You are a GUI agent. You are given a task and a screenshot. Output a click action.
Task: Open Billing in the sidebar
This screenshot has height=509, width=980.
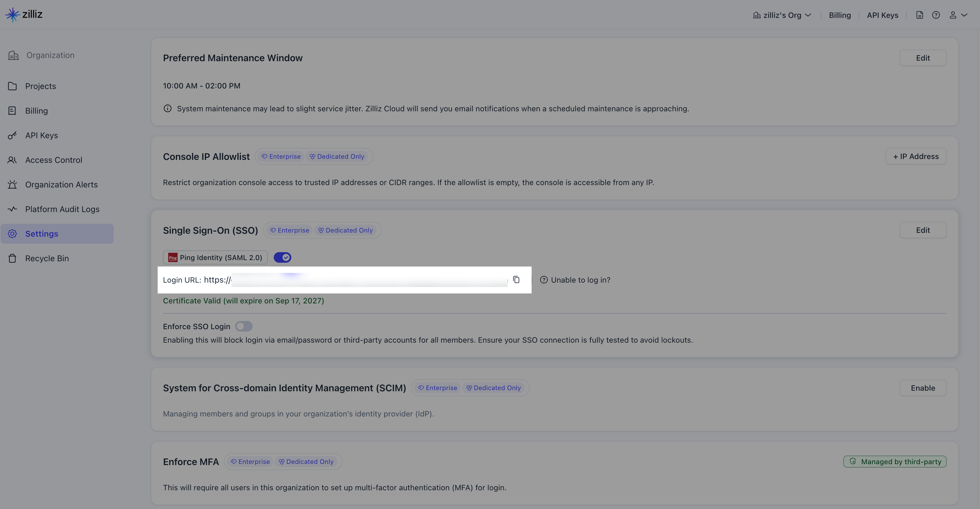[x=57, y=111]
